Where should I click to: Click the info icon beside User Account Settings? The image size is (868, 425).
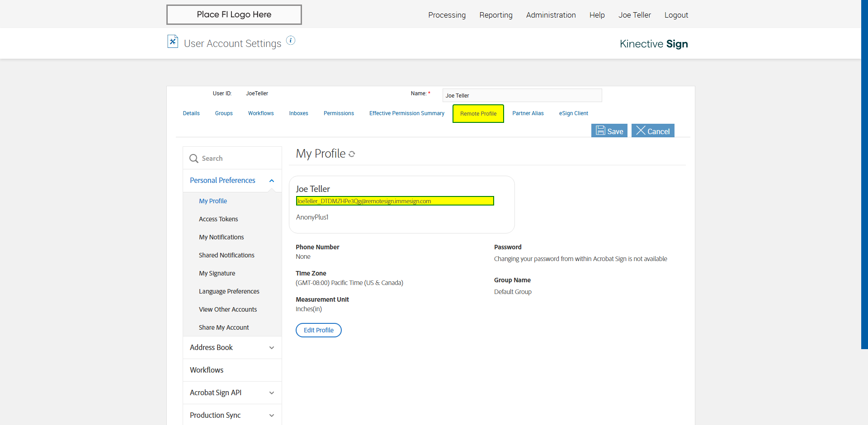pyautogui.click(x=291, y=41)
